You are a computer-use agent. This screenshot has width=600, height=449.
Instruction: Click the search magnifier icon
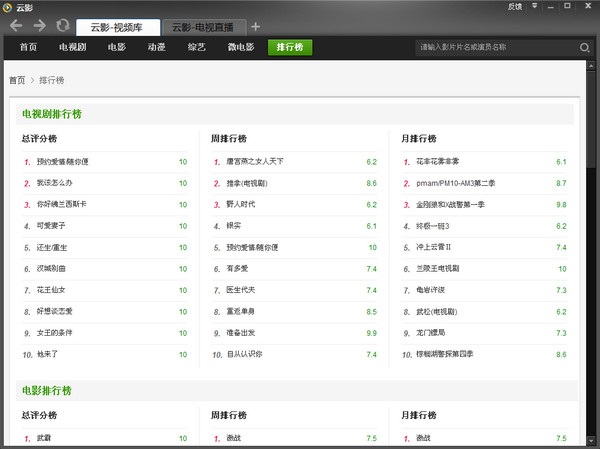click(584, 47)
